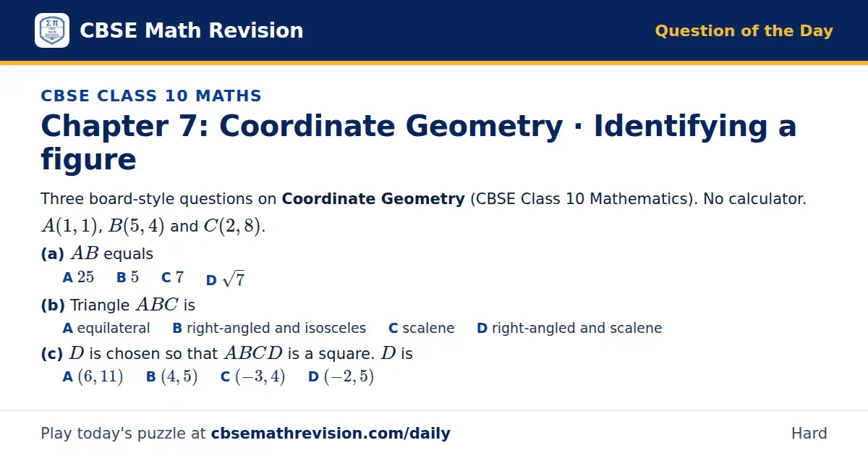This screenshot has width=868, height=456.
Task: Pick answer (−3, 4) for part (c)
Action: coord(252,377)
